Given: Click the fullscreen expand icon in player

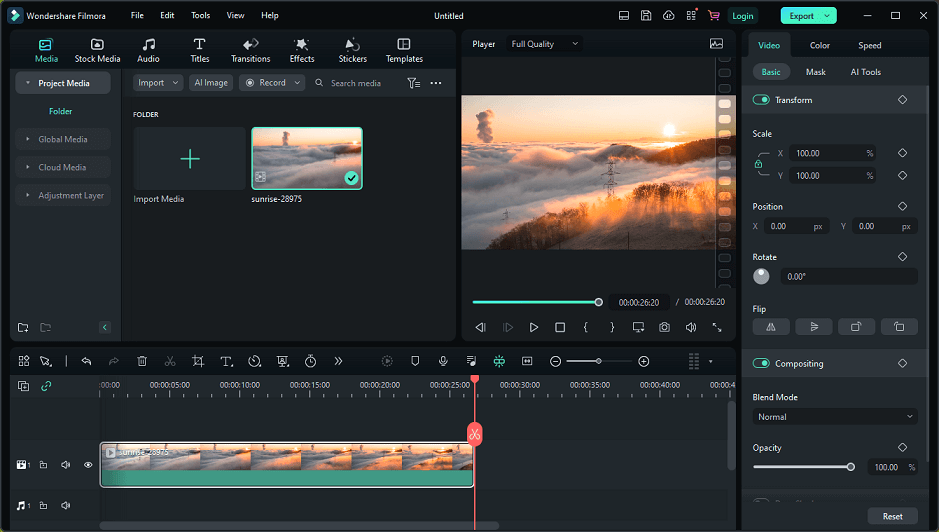Looking at the screenshot, I should pyautogui.click(x=717, y=327).
